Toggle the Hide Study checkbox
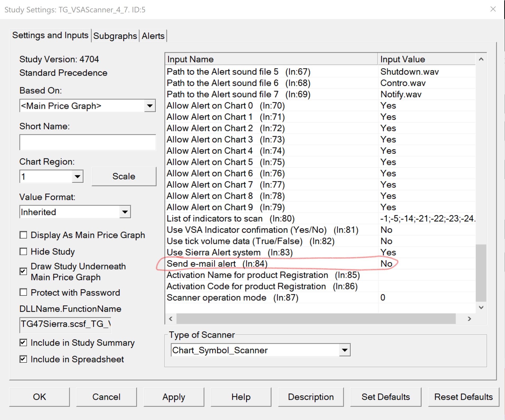Image resolution: width=505 pixels, height=420 pixels. [x=23, y=251]
